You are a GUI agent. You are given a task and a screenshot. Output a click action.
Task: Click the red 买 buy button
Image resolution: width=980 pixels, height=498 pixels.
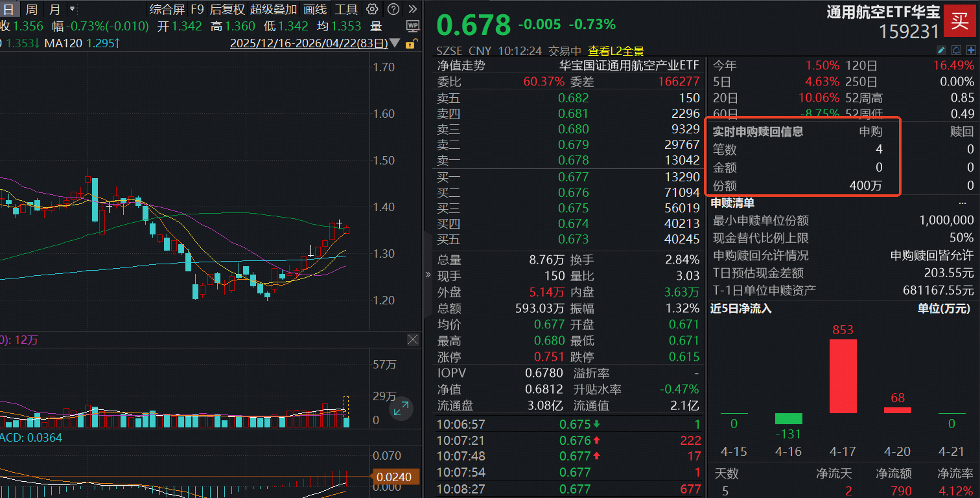tap(960, 21)
